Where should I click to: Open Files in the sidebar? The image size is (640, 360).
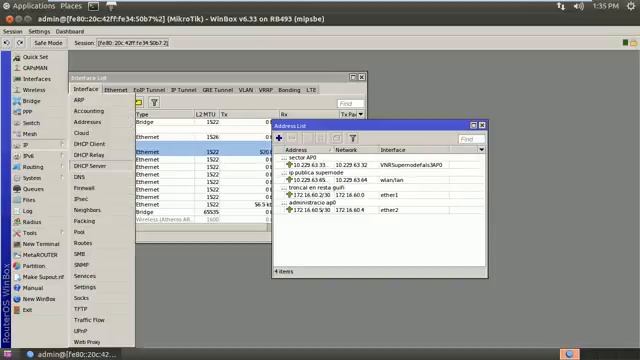tap(29, 200)
